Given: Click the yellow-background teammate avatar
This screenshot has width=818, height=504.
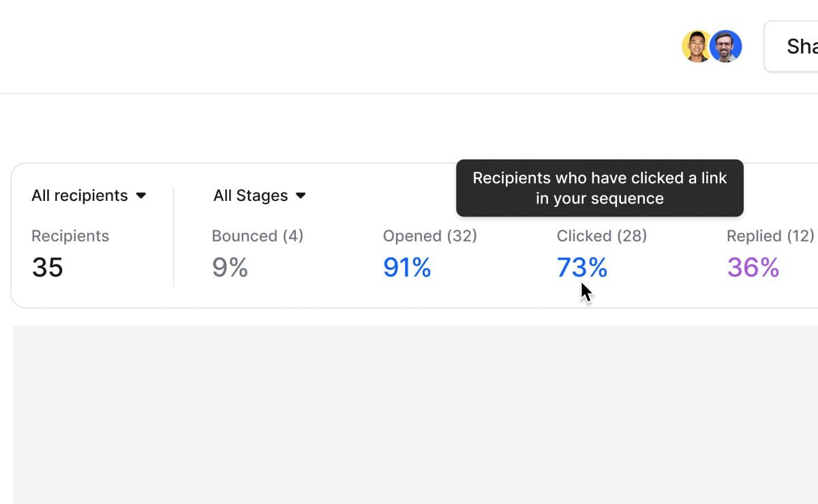Looking at the screenshot, I should [x=696, y=46].
